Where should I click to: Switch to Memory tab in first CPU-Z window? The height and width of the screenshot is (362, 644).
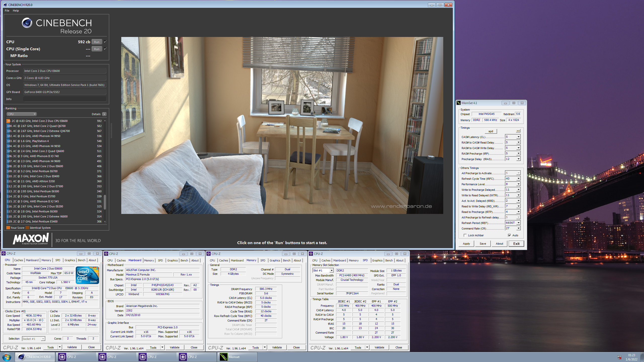tap(46, 260)
